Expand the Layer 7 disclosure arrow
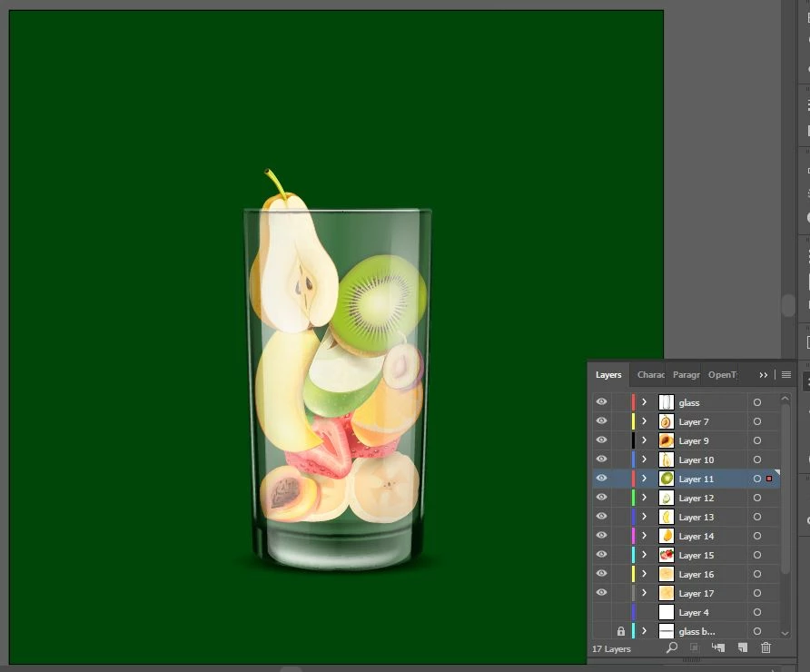The height and width of the screenshot is (672, 810). tap(644, 421)
